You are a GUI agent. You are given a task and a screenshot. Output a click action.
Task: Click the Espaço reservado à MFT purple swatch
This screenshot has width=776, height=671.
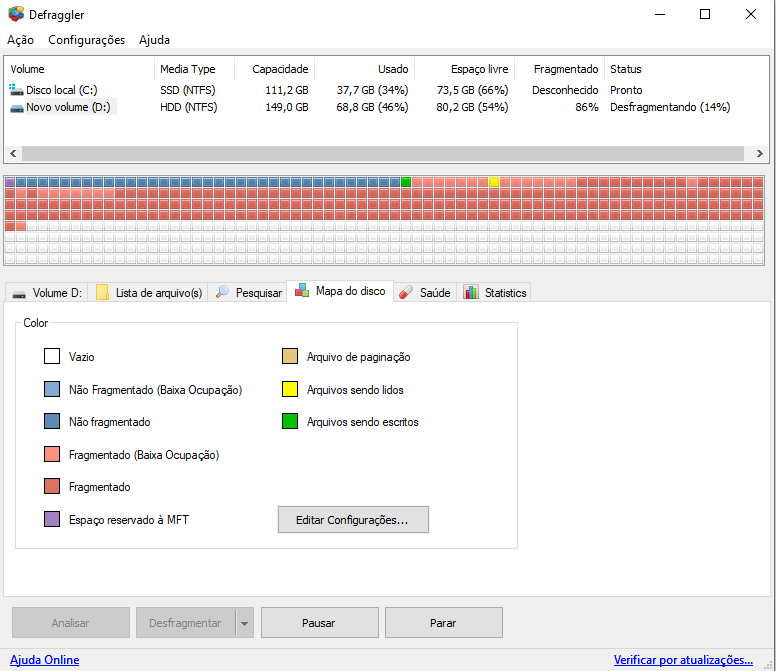point(52,519)
